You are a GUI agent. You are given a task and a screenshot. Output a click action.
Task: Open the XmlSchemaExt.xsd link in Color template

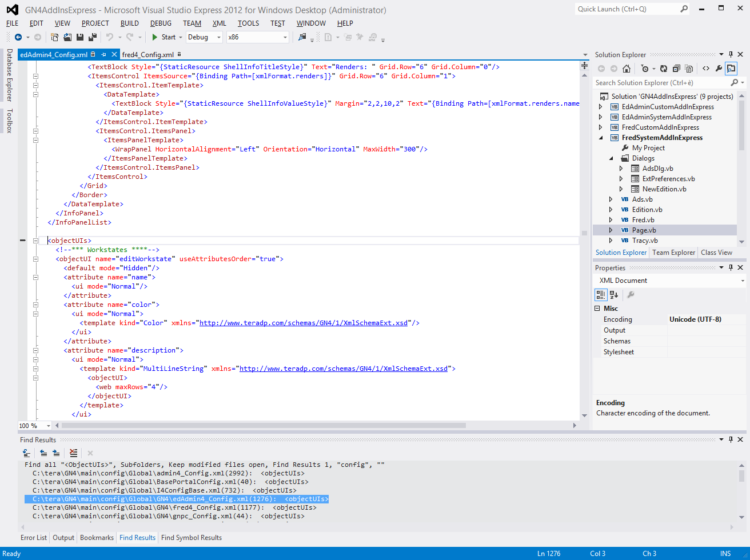coord(304,323)
